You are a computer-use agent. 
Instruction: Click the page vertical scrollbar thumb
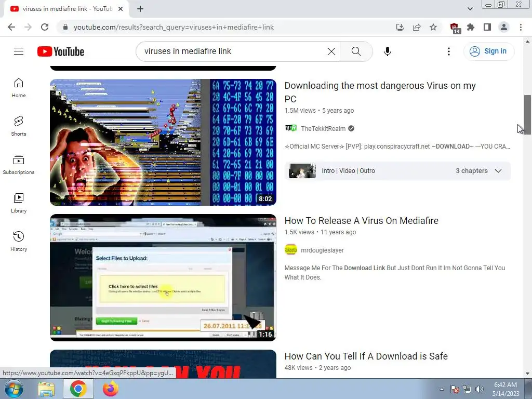click(527, 115)
